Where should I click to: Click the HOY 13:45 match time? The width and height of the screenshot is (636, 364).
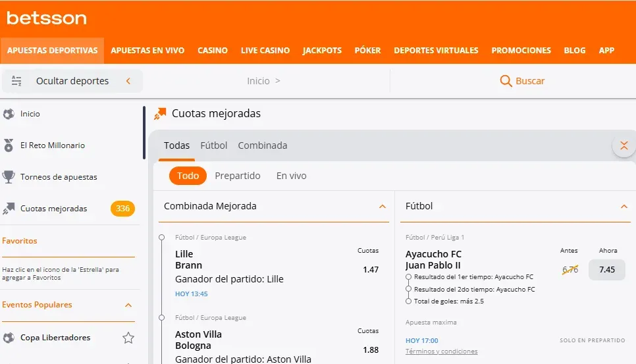191,294
